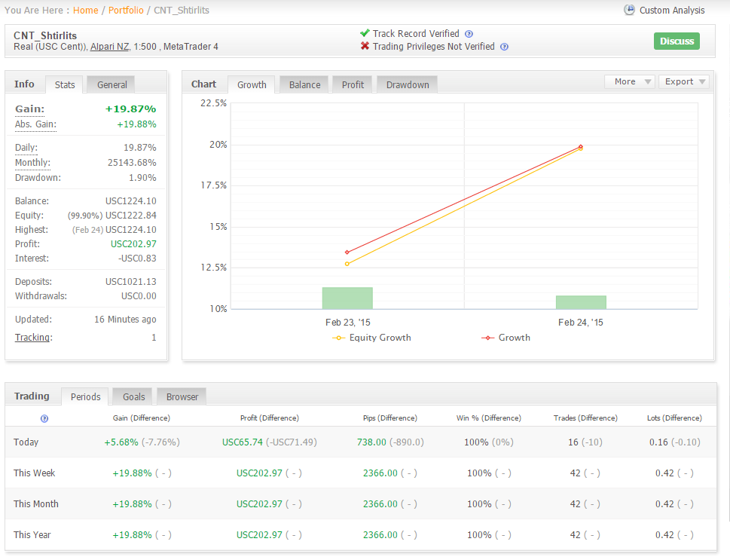
Task: Click the Profit value USC202.97 in Info
Action: point(133,244)
